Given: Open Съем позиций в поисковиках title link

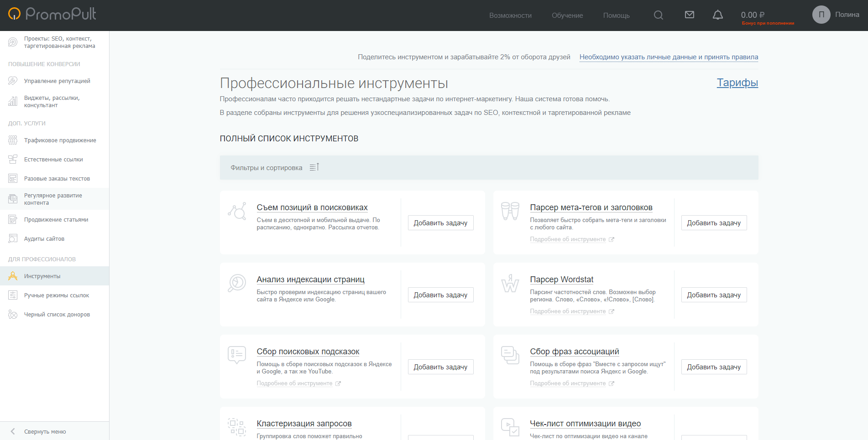Looking at the screenshot, I should [x=312, y=207].
